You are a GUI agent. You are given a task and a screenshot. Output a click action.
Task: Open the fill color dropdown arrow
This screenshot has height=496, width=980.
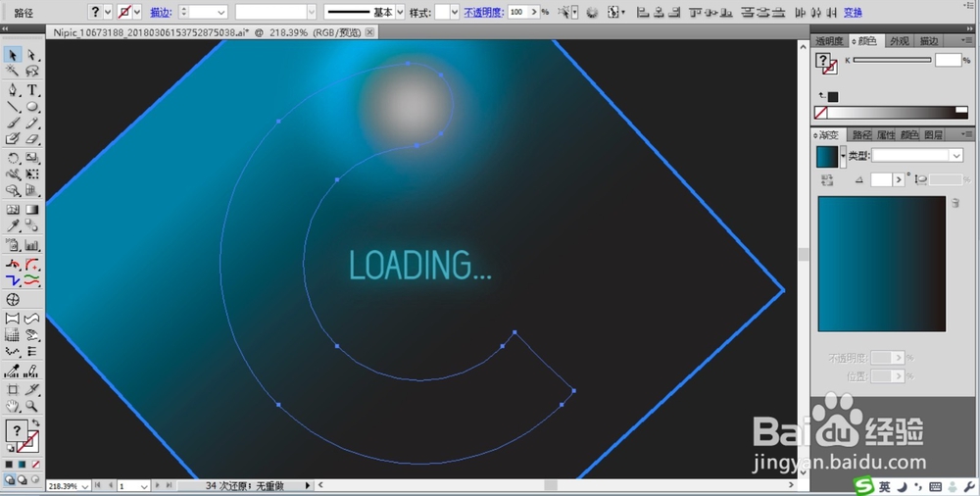[108, 12]
